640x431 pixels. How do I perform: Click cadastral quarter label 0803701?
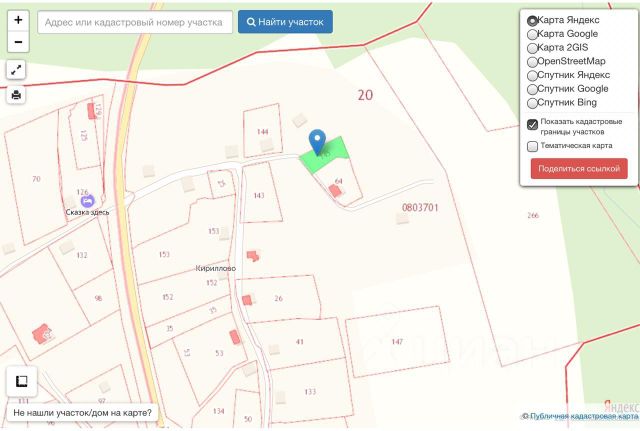coord(420,208)
